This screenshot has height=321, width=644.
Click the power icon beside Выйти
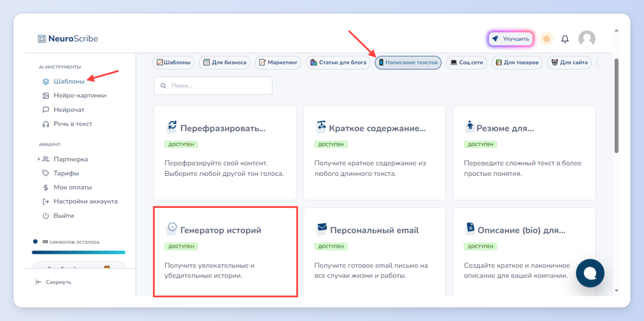click(46, 216)
